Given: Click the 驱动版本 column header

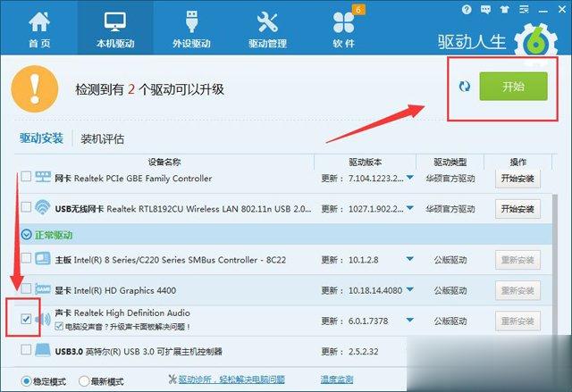Looking at the screenshot, I should click(366, 163).
